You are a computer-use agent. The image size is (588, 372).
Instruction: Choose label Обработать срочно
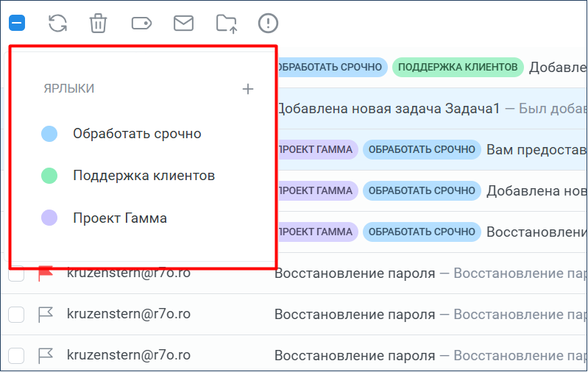tap(137, 134)
